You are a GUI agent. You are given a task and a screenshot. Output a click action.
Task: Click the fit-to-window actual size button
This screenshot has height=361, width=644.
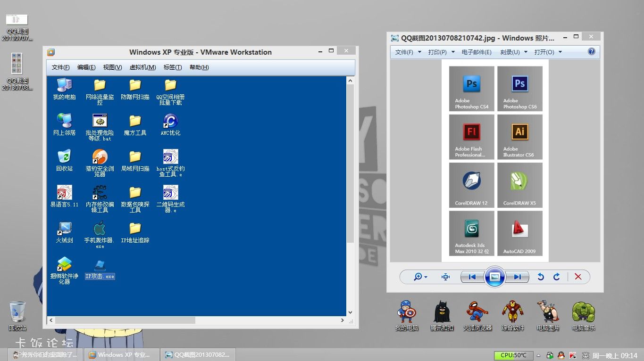point(445,277)
